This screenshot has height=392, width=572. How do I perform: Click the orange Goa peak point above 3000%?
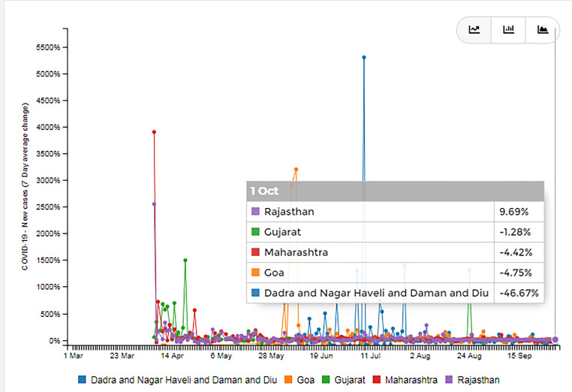(x=296, y=170)
